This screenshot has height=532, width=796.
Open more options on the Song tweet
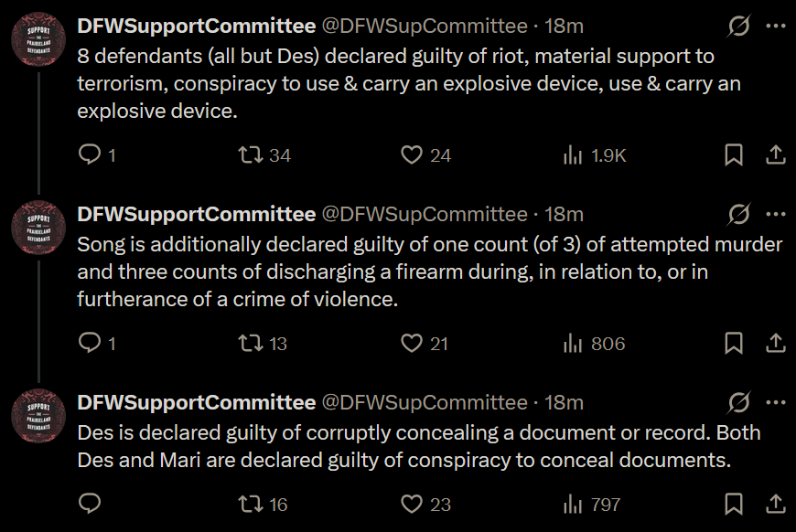point(775,215)
